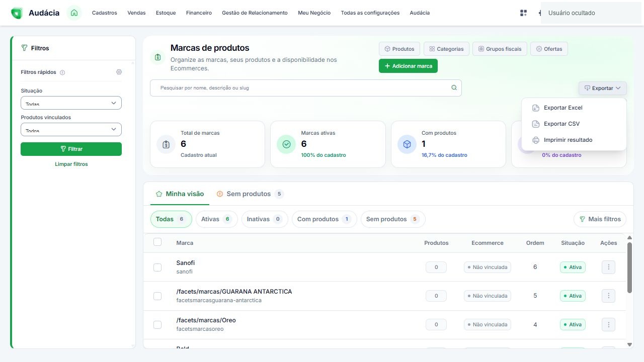Image resolution: width=644 pixels, height=362 pixels.
Task: Choose Exportar CSV option
Action: [574, 124]
